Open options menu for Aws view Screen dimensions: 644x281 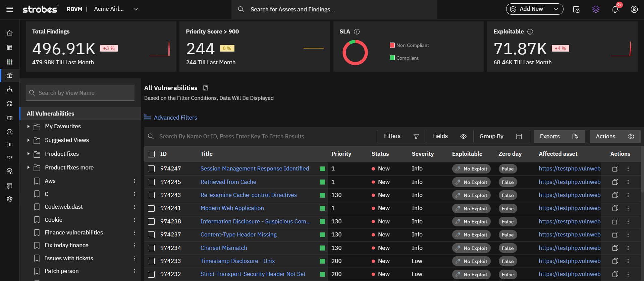pyautogui.click(x=135, y=181)
